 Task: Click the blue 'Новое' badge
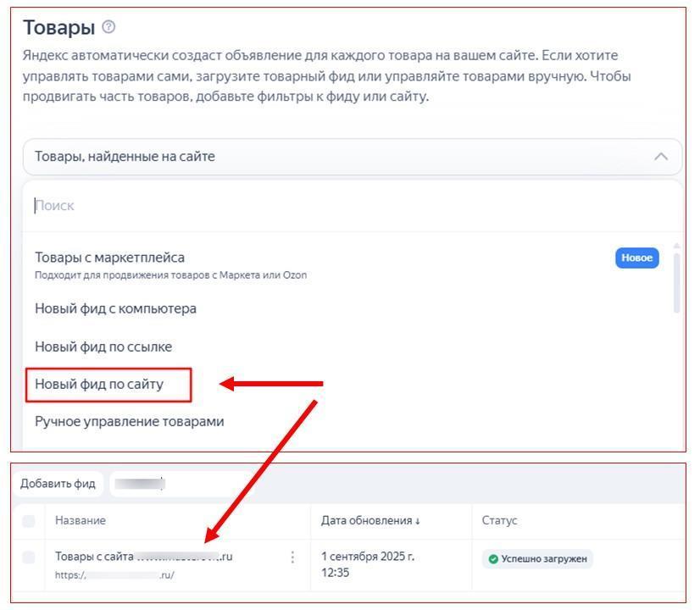coord(636,258)
